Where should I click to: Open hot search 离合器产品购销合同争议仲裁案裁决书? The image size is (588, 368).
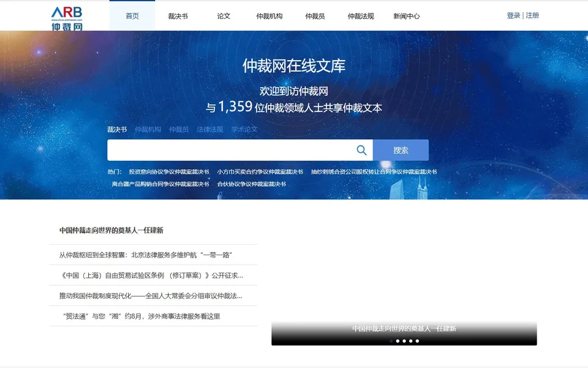pyautogui.click(x=160, y=184)
